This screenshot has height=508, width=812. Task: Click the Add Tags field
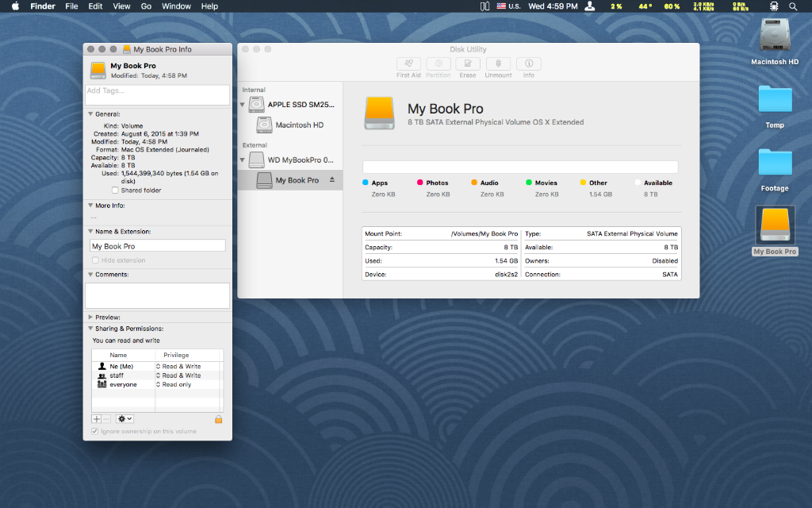[158, 95]
